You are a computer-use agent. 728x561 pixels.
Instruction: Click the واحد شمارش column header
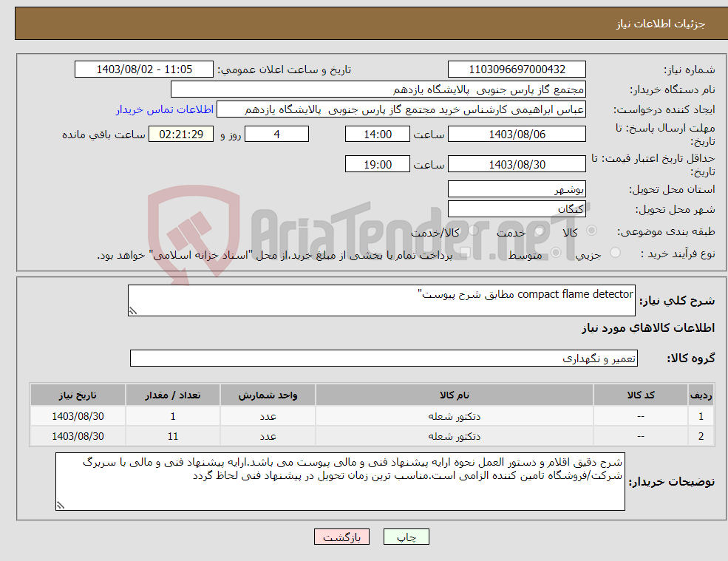268,395
